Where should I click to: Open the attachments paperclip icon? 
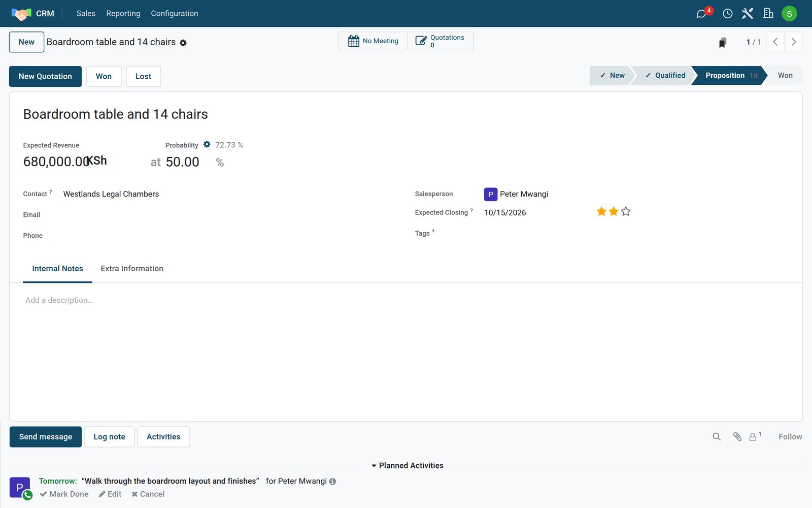click(x=737, y=437)
